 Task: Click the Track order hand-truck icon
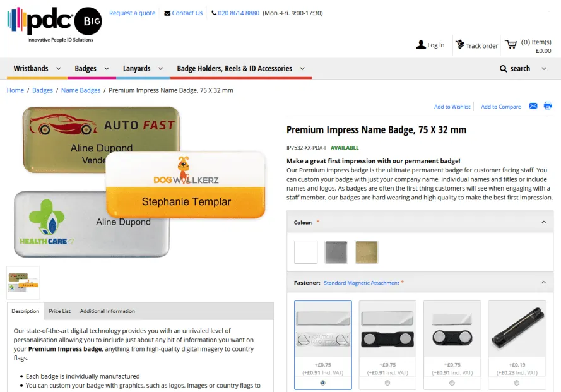pyautogui.click(x=460, y=44)
